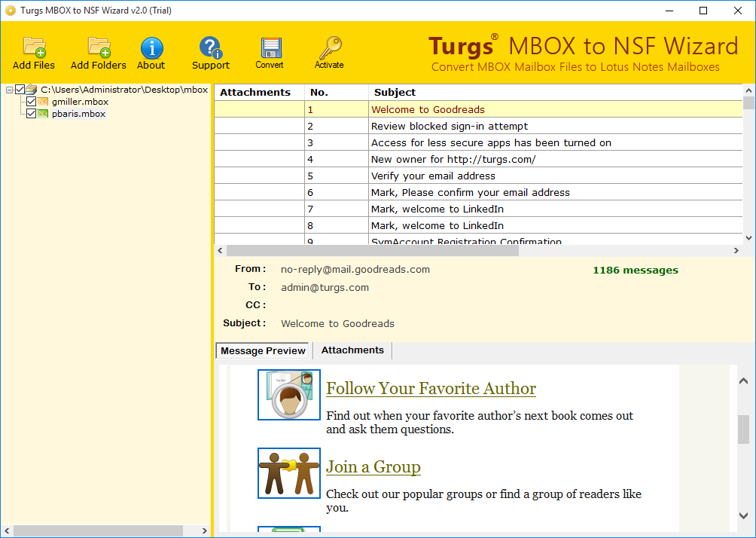Image resolution: width=756 pixels, height=538 pixels.
Task: Select the pbaris.mbox envelope icon
Action: (43, 114)
